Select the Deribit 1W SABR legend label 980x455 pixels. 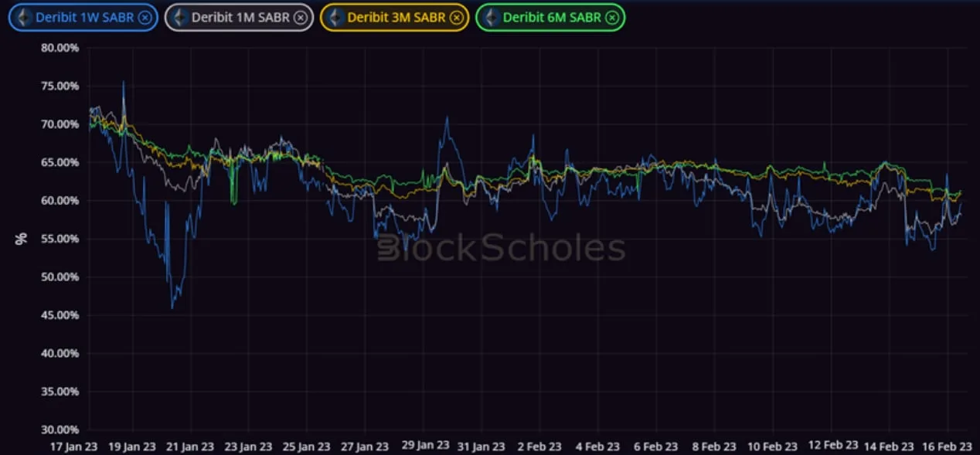pyautogui.click(x=84, y=18)
